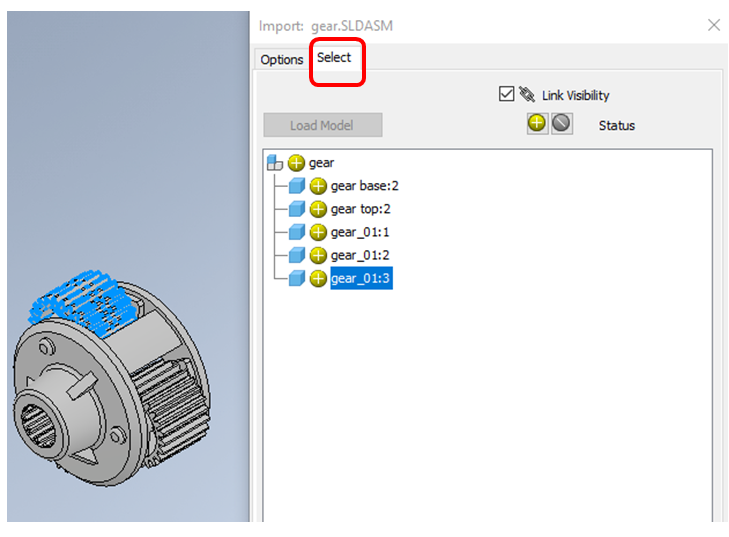
Task: Click the yellow include-all status button
Action: pyautogui.click(x=537, y=123)
